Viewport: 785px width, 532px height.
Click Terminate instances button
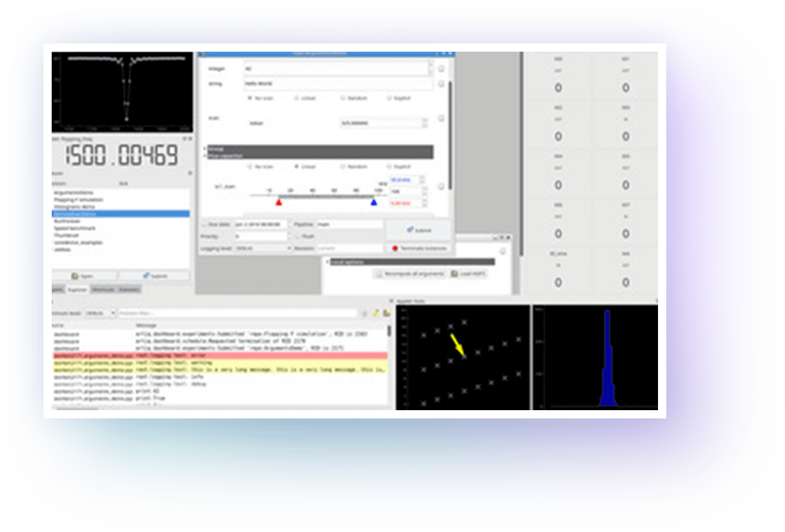(419, 248)
